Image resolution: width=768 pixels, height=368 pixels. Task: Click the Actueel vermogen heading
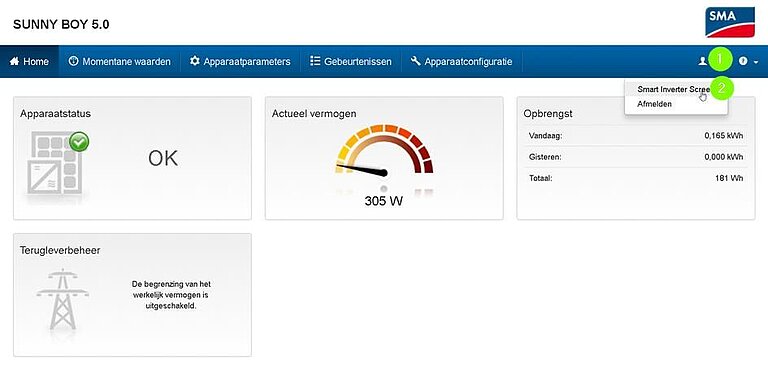tap(314, 114)
